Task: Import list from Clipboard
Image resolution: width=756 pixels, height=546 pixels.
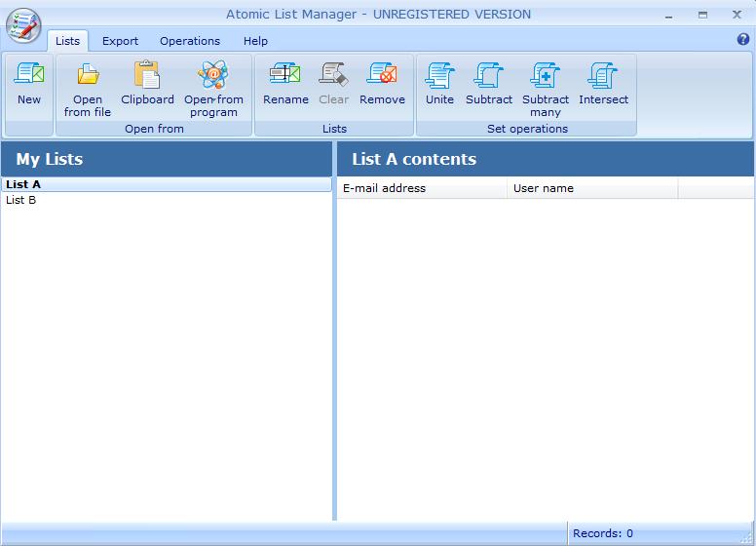Action: click(147, 84)
